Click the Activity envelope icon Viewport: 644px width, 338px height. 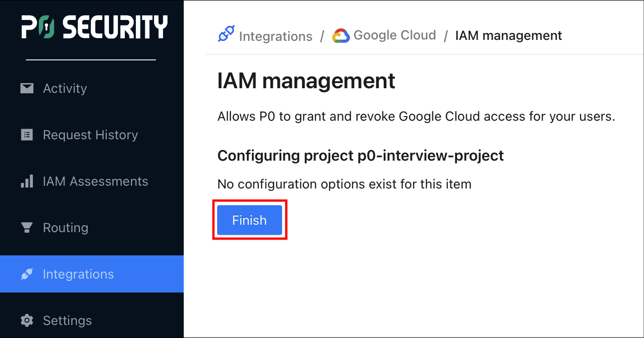point(27,88)
